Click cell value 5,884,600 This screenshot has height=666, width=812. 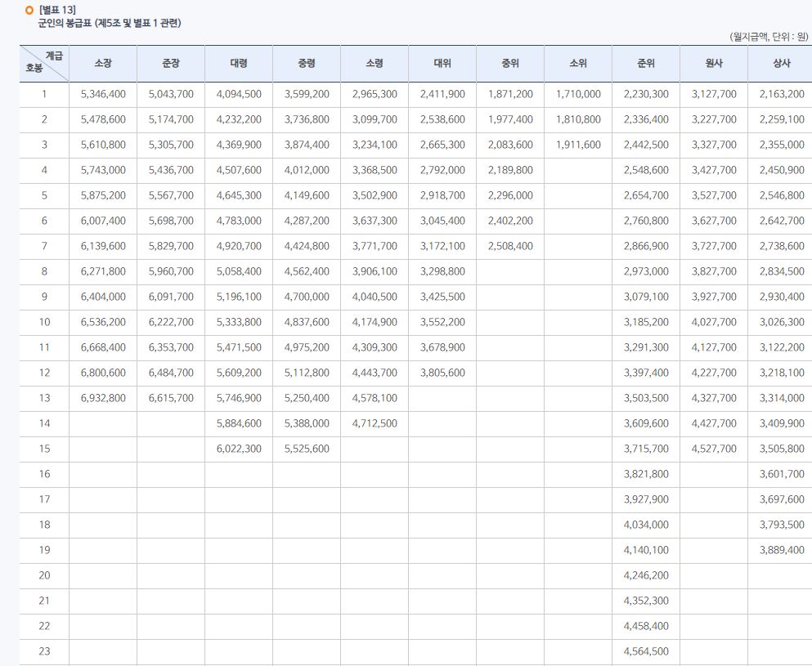tap(239, 424)
